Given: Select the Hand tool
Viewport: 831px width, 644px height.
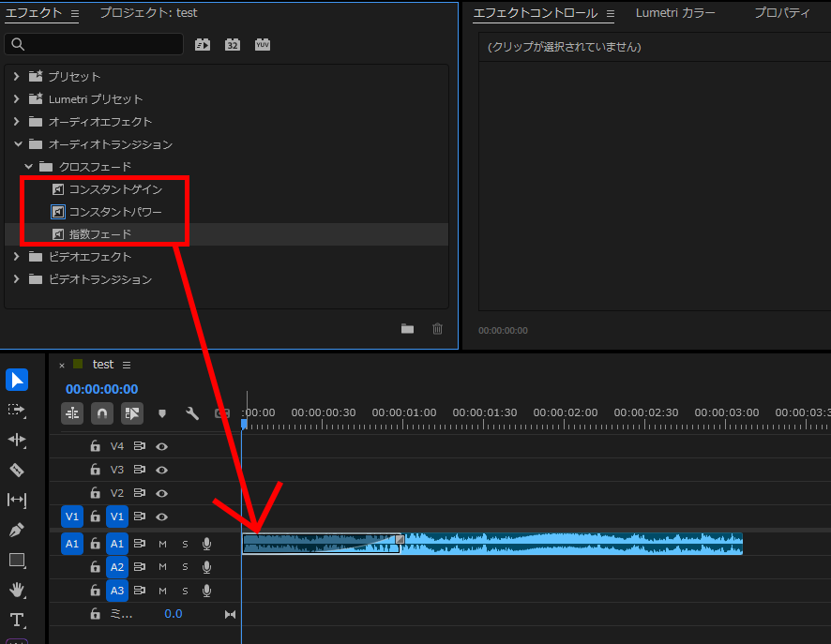Looking at the screenshot, I should tap(17, 590).
